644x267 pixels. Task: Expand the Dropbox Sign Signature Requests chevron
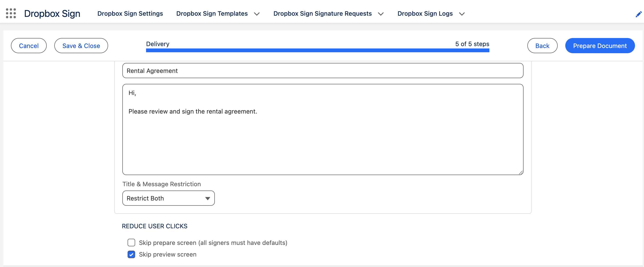pos(381,14)
